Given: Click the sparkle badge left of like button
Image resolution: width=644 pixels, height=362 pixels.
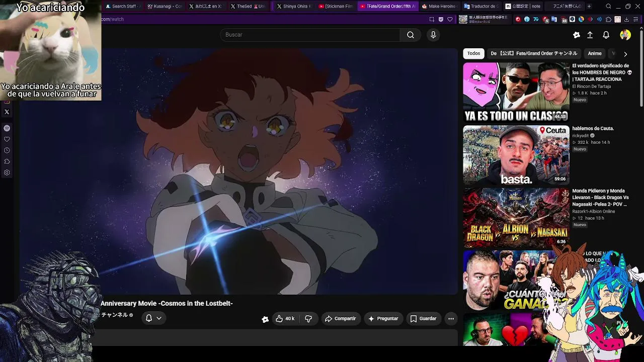Looking at the screenshot, I should (x=265, y=319).
